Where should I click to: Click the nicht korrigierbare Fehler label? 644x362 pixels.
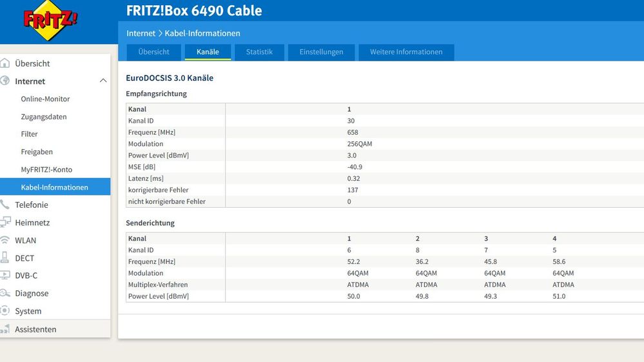click(167, 201)
